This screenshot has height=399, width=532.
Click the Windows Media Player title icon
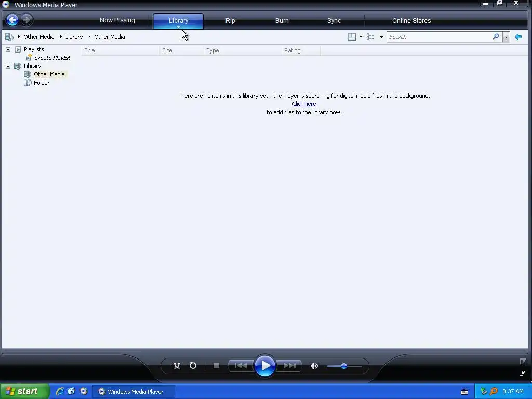click(x=6, y=5)
